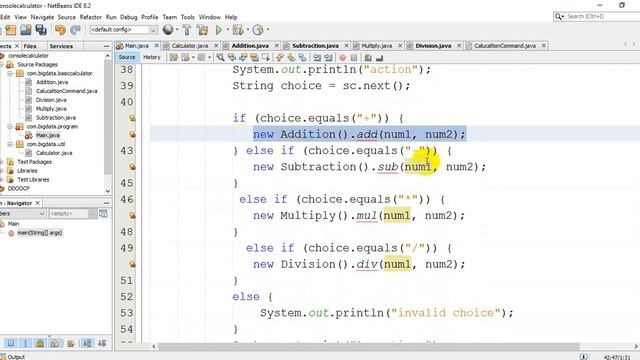
Task: Click the Redo toolbar icon
Action: click(x=75, y=30)
